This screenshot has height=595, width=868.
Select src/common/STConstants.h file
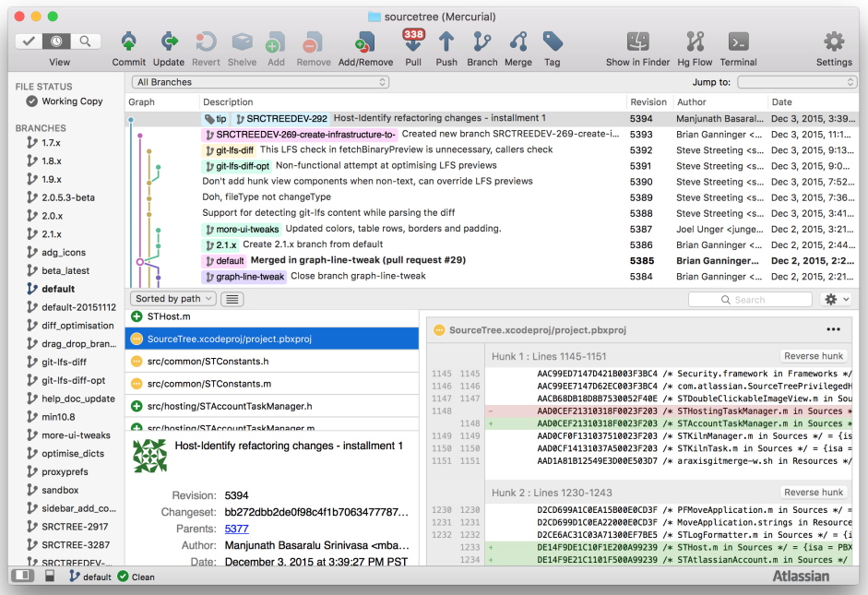click(272, 362)
